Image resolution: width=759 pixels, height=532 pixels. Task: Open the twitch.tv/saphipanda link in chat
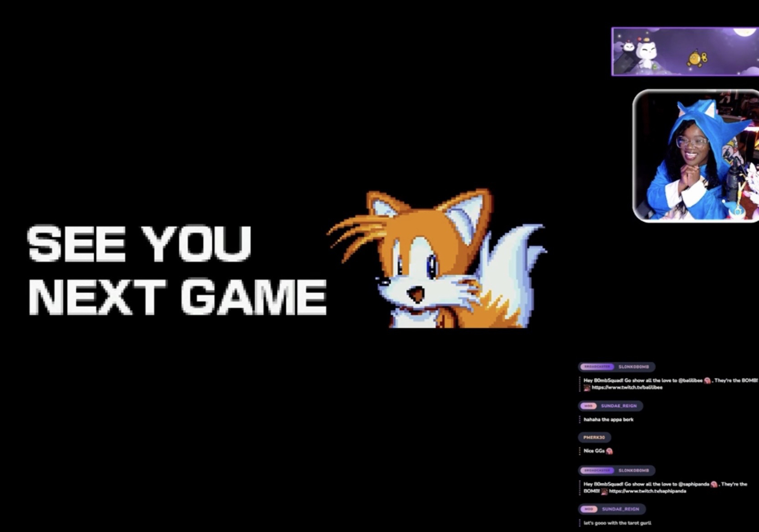click(647, 492)
